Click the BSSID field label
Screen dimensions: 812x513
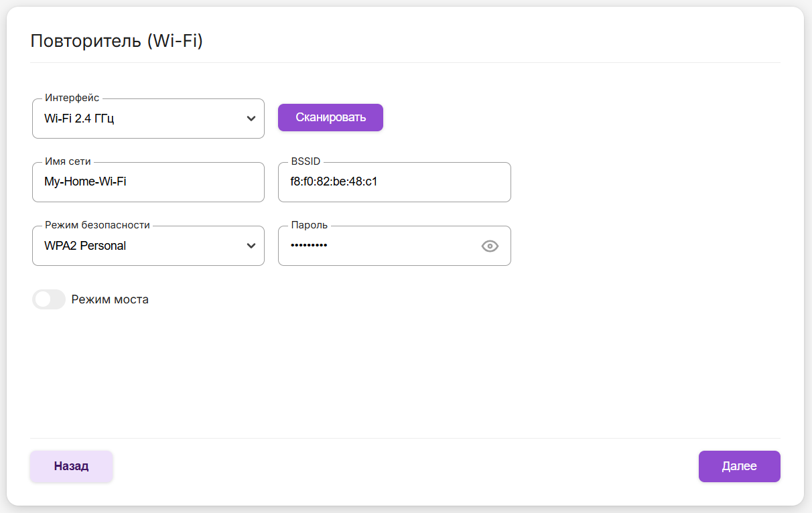point(306,161)
